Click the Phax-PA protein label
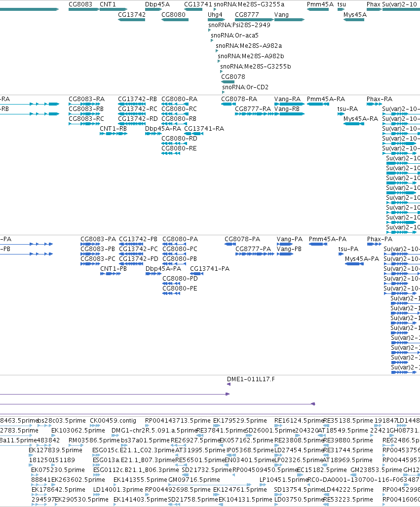The image size is (420, 507). (x=380, y=239)
